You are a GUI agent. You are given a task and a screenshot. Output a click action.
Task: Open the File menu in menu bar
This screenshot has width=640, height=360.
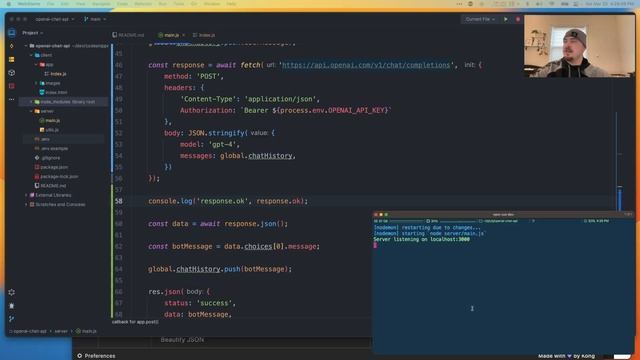tap(50, 4)
